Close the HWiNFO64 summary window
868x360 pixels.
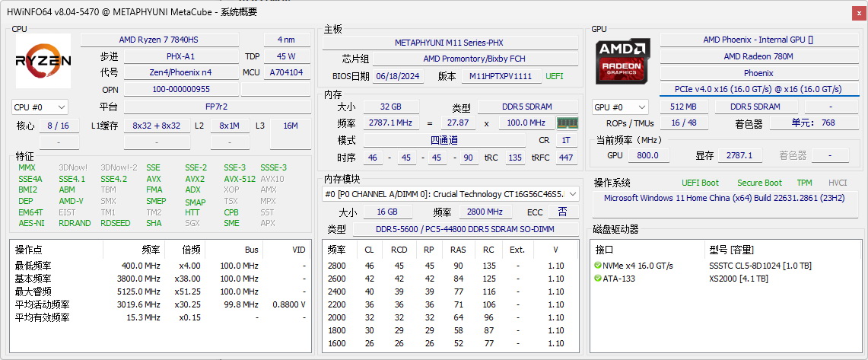click(856, 11)
